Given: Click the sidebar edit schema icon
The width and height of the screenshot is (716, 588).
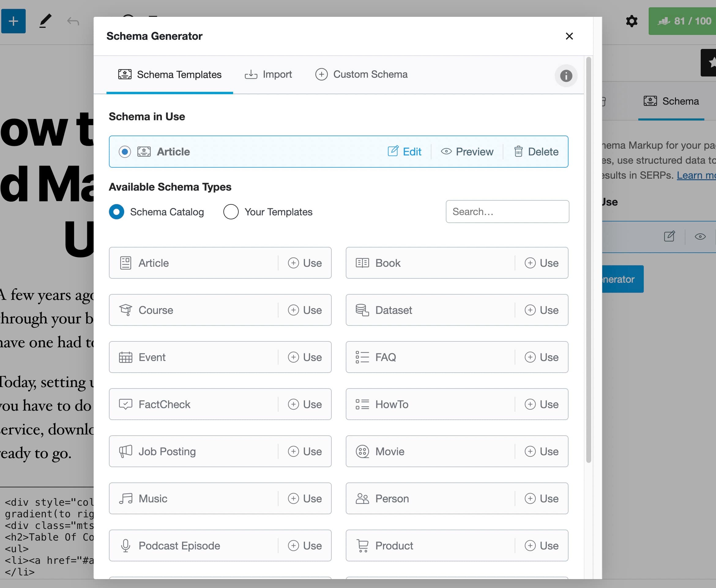Looking at the screenshot, I should 669,236.
